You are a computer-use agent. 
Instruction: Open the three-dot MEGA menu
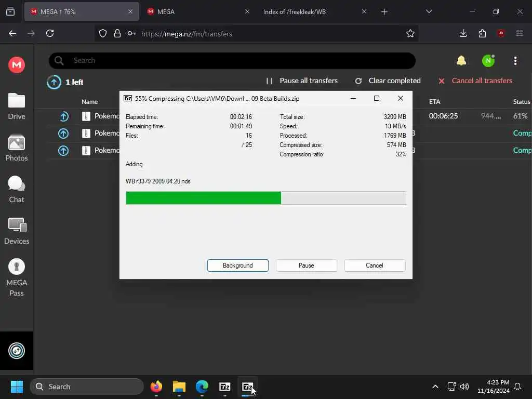point(515,61)
